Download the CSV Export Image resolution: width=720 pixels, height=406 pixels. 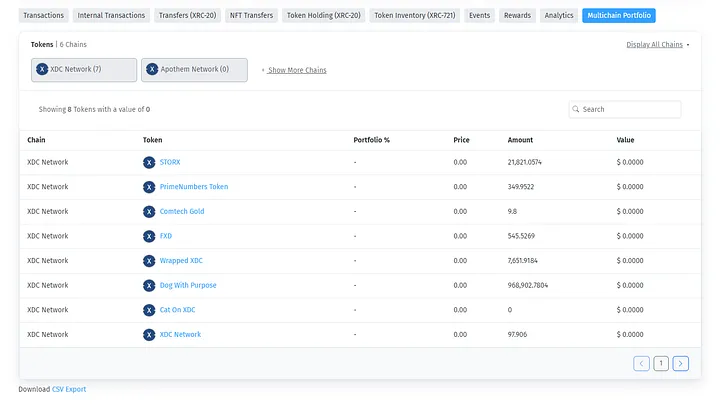pos(69,389)
